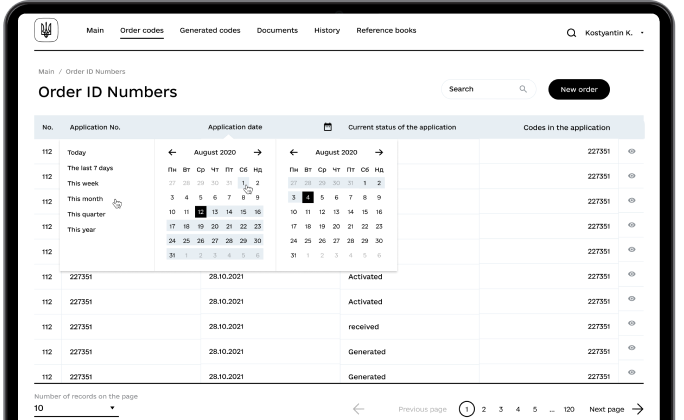
Task: Toggle eye icon in the received row
Action: [x=631, y=323]
